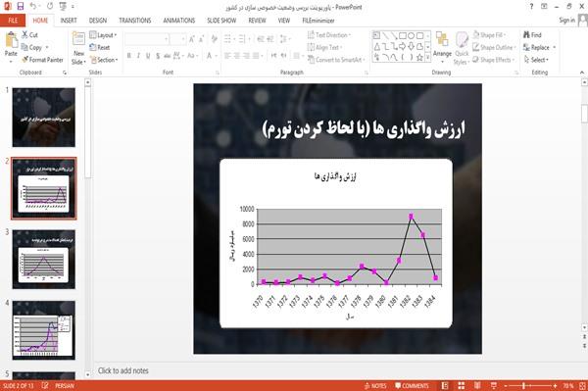Click the New Slide icon
Viewport: 588px width, 391px height.
pyautogui.click(x=78, y=40)
